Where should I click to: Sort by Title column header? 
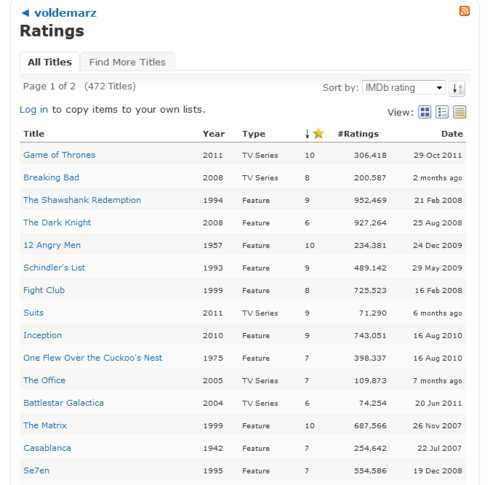34,134
